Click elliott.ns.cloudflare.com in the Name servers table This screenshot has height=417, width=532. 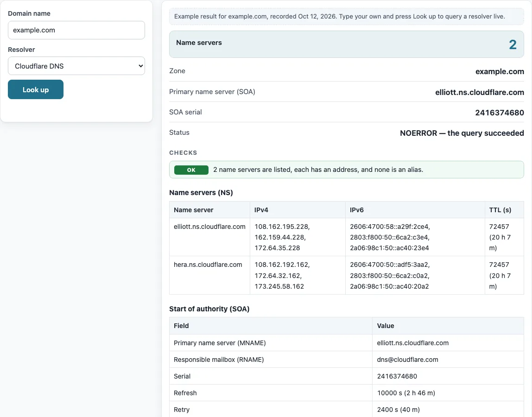pos(209,227)
